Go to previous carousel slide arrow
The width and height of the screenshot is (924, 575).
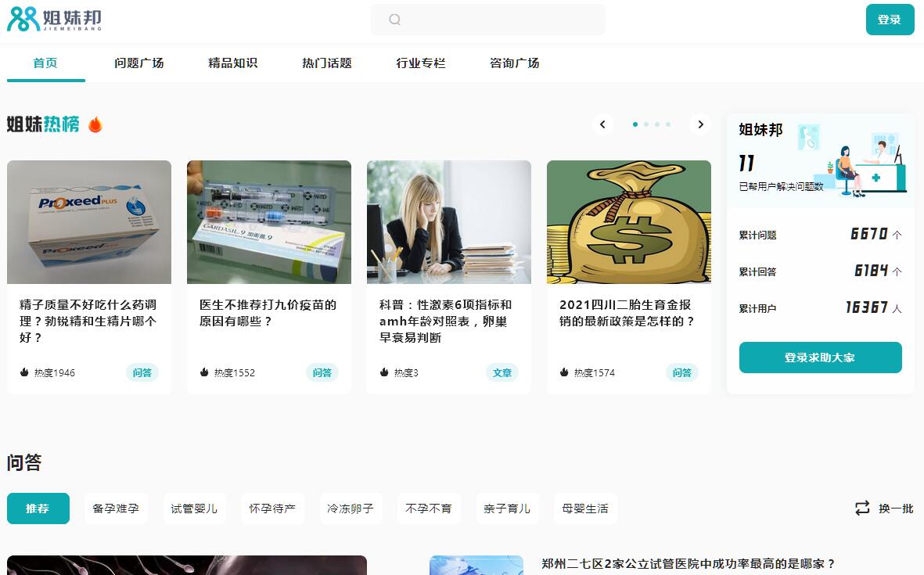pyautogui.click(x=602, y=124)
